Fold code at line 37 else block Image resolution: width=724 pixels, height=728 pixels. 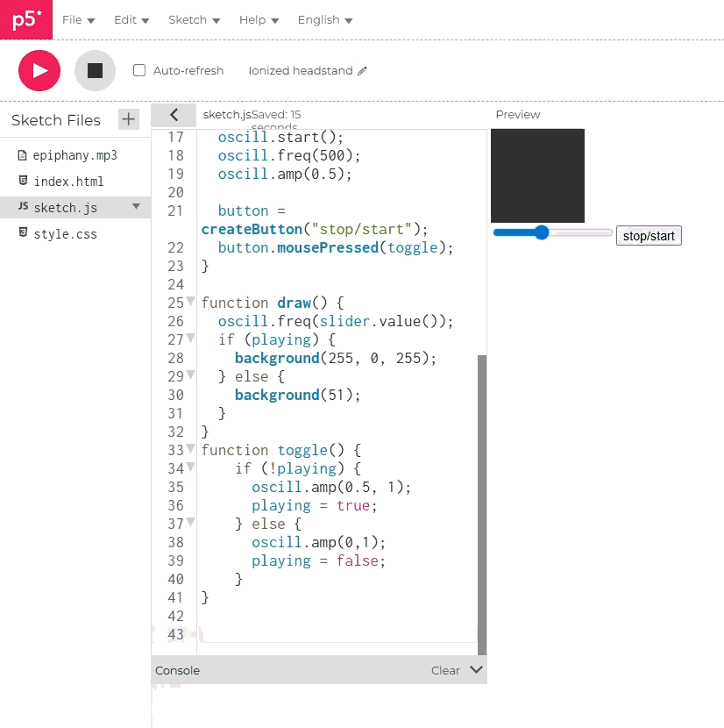[190, 523]
